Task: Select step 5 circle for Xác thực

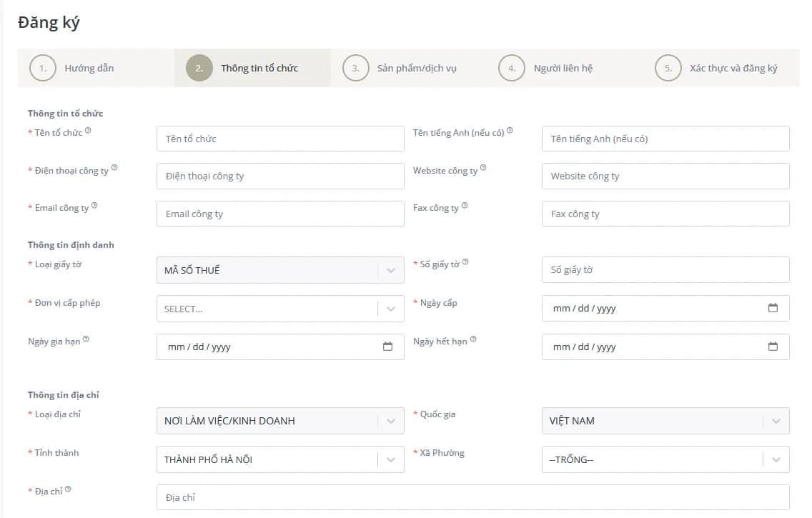Action: (668, 68)
